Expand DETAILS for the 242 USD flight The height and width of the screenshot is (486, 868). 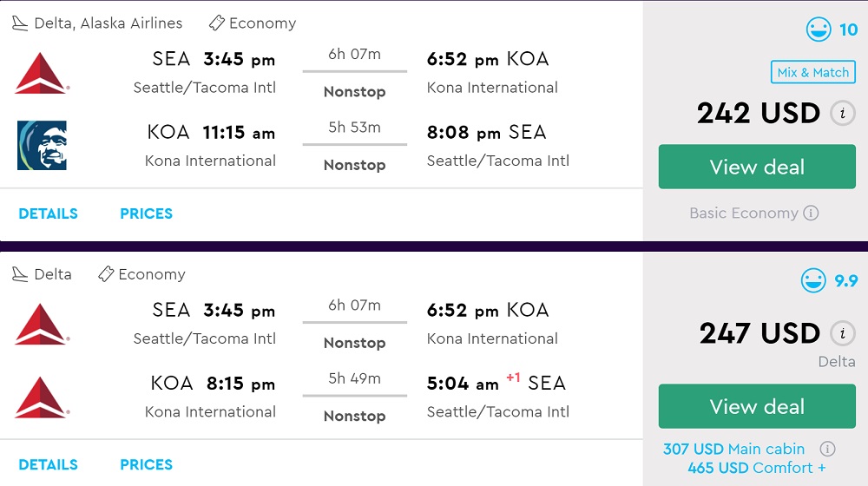click(x=48, y=213)
